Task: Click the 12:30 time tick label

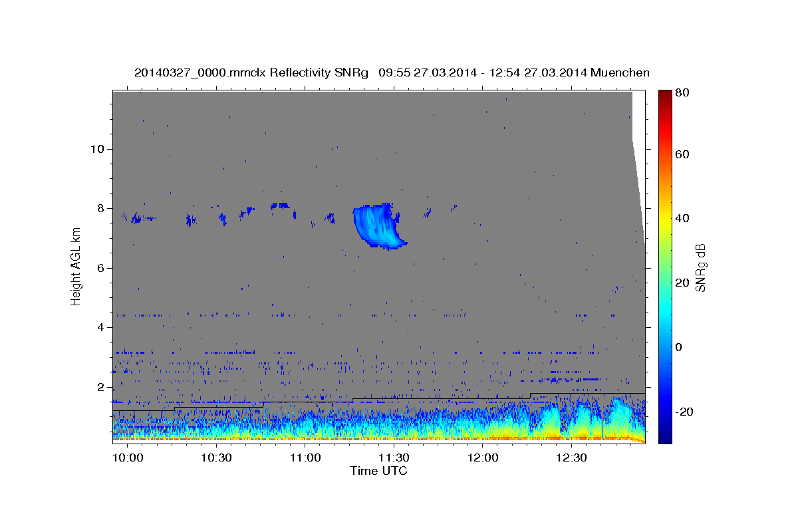Action: click(x=571, y=458)
